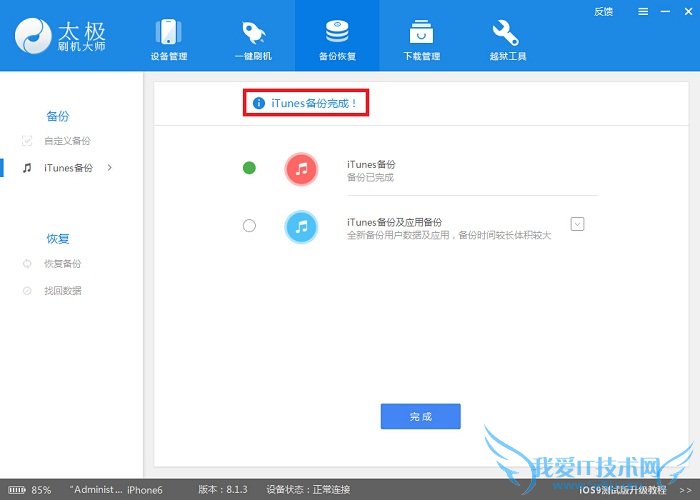
Task: Select 恢复备份 restore backup in sidebar
Action: [x=62, y=263]
